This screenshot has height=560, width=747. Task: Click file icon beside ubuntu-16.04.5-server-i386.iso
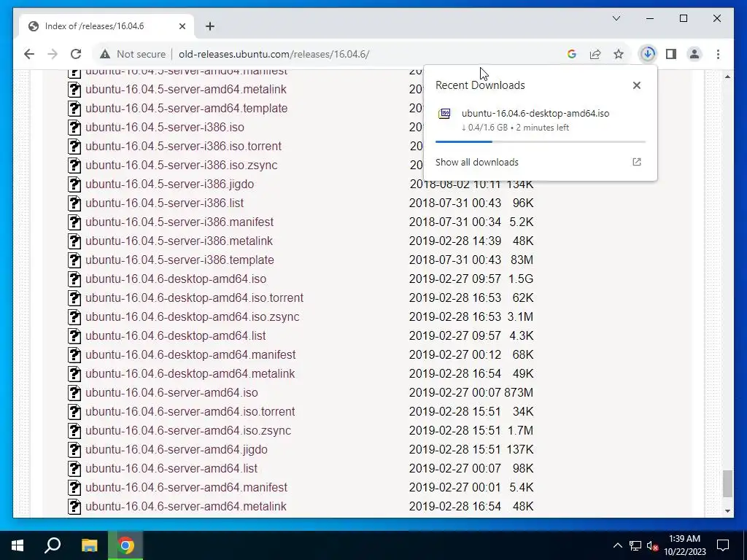pyautogui.click(x=74, y=127)
